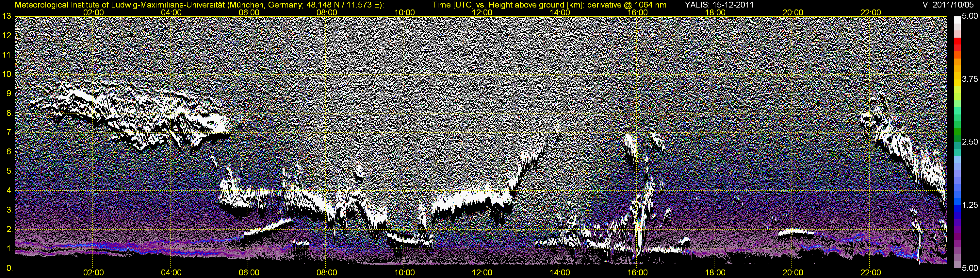980x278 pixels.
Task: Click the '11.' height axis label
Action: [8, 55]
